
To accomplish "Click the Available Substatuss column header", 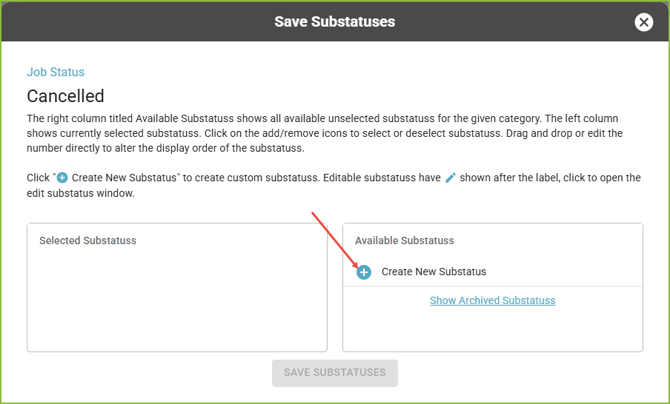I will click(x=404, y=240).
